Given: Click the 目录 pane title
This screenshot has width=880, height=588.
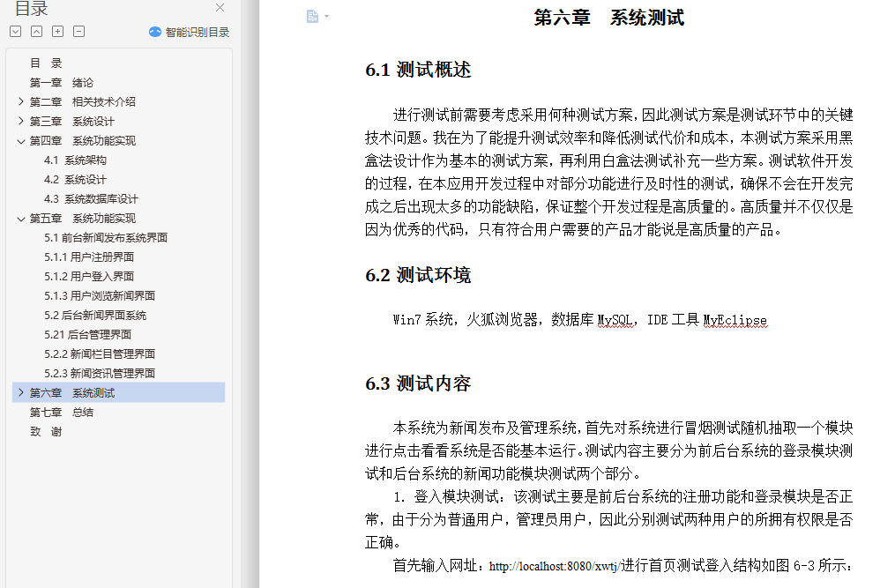Looking at the screenshot, I should pos(31,9).
